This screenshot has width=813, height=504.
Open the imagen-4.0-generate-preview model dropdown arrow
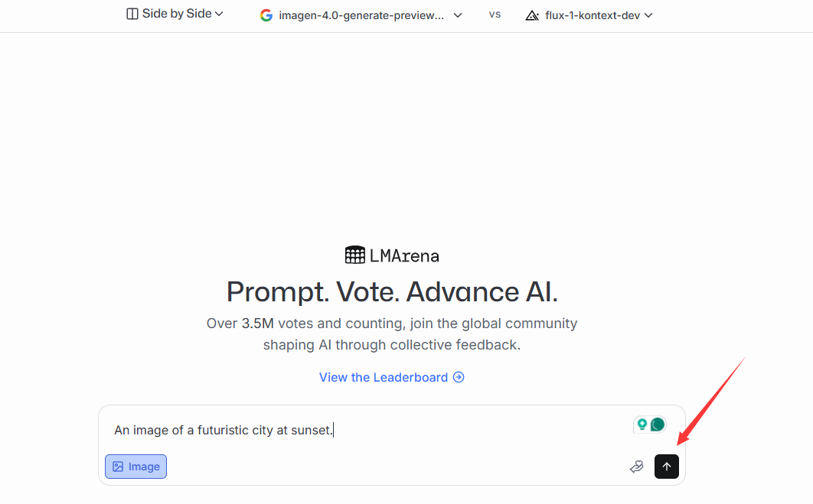457,15
